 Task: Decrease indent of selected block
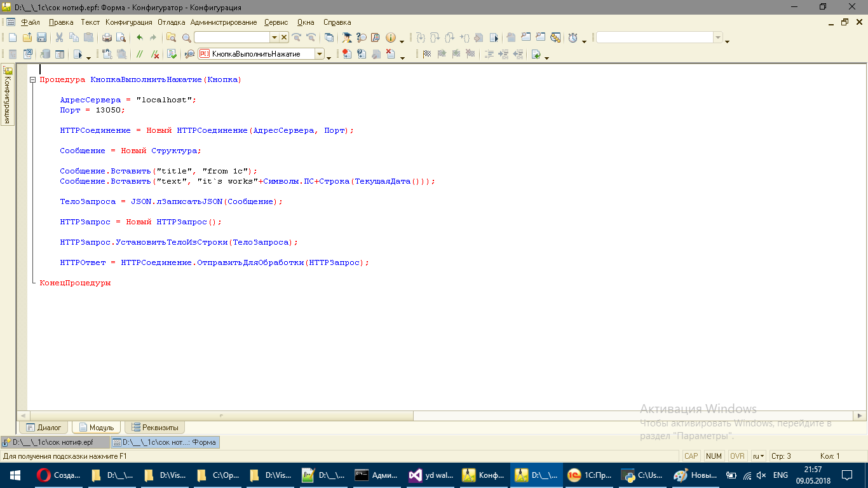519,54
